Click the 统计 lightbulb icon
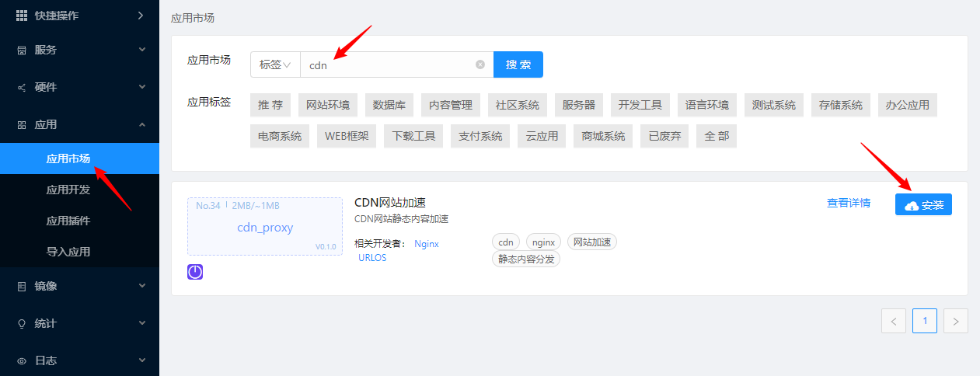The image size is (980, 376). [x=22, y=323]
